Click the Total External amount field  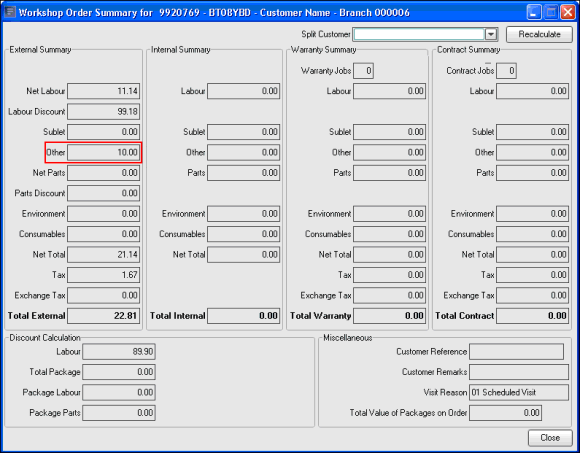(x=104, y=316)
